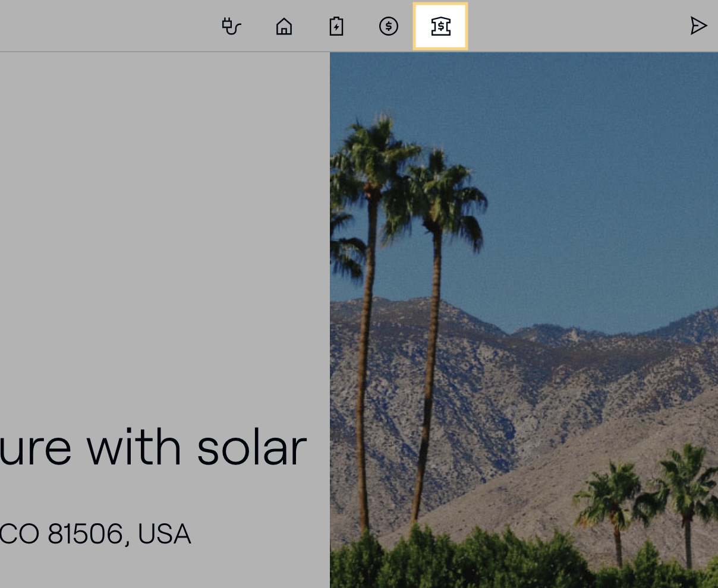718x588 pixels.
Task: Click the "CO" state abbreviation
Action: click(x=20, y=534)
